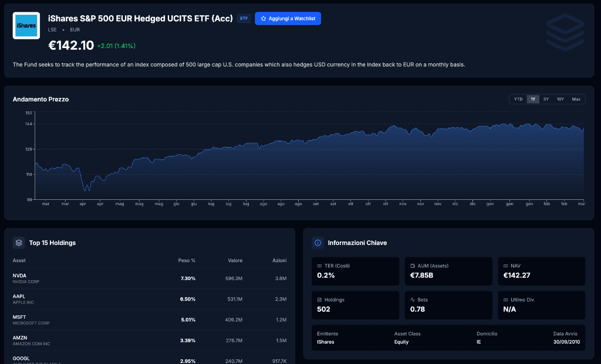
Task: Select the Max timeframe
Action: tap(576, 99)
